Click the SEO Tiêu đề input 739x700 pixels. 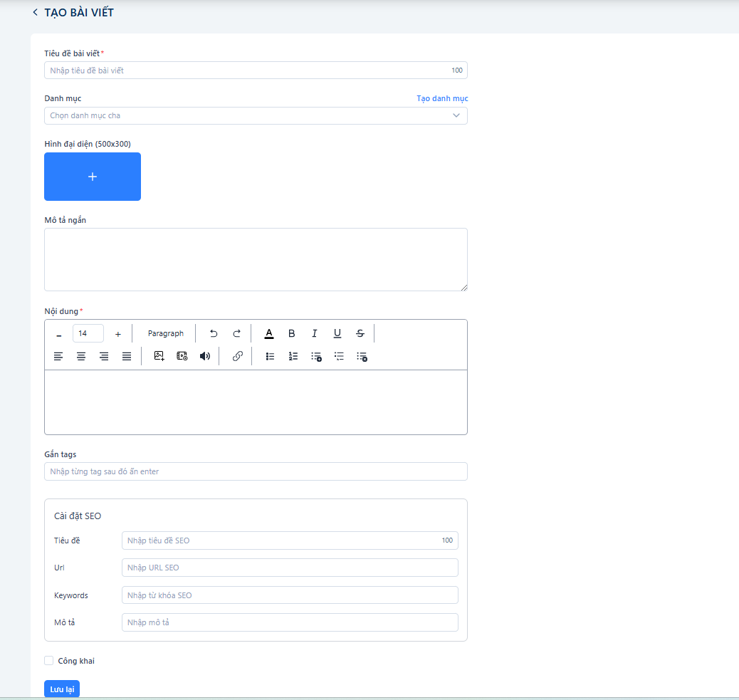pos(290,540)
